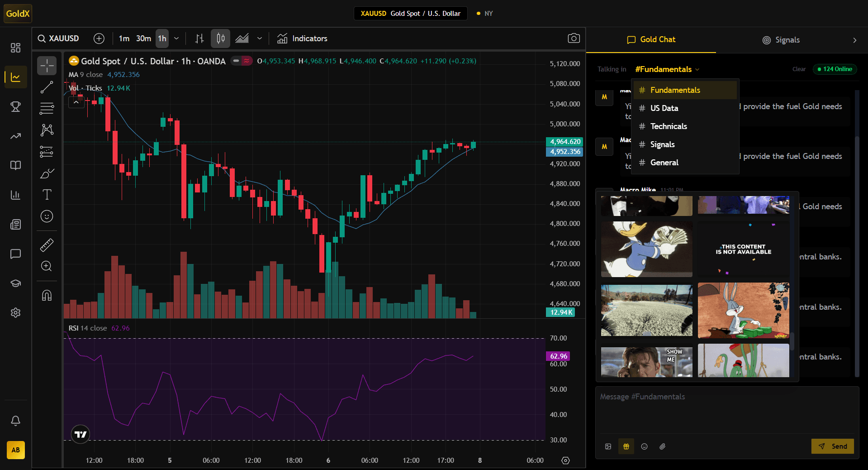Select the Brush drawing tool
The image size is (868, 470).
click(46, 173)
